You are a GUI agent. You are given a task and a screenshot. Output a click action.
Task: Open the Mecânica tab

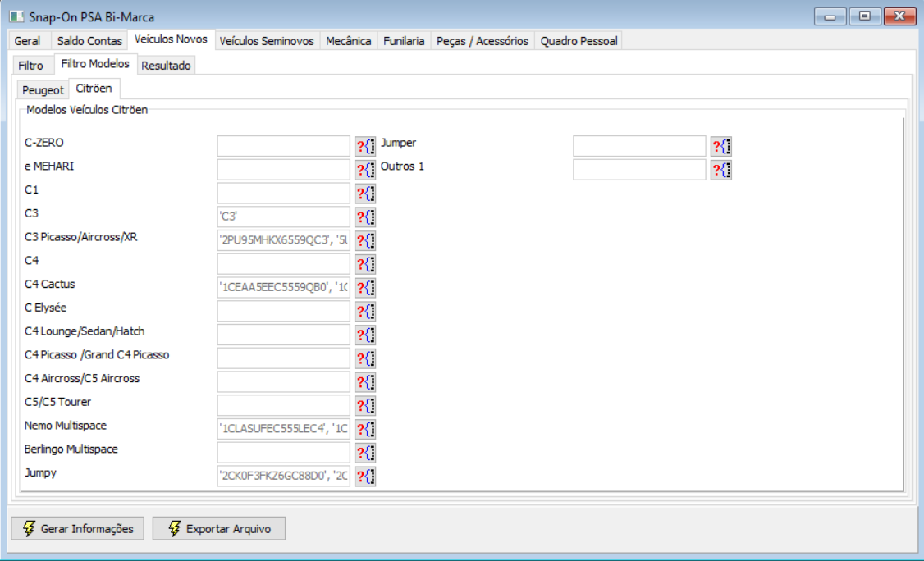348,41
